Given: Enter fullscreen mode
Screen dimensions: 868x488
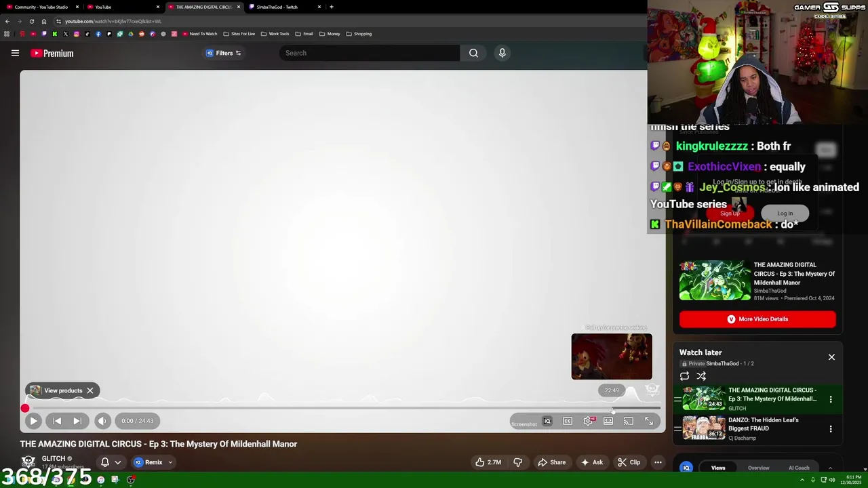Looking at the screenshot, I should pyautogui.click(x=649, y=421).
